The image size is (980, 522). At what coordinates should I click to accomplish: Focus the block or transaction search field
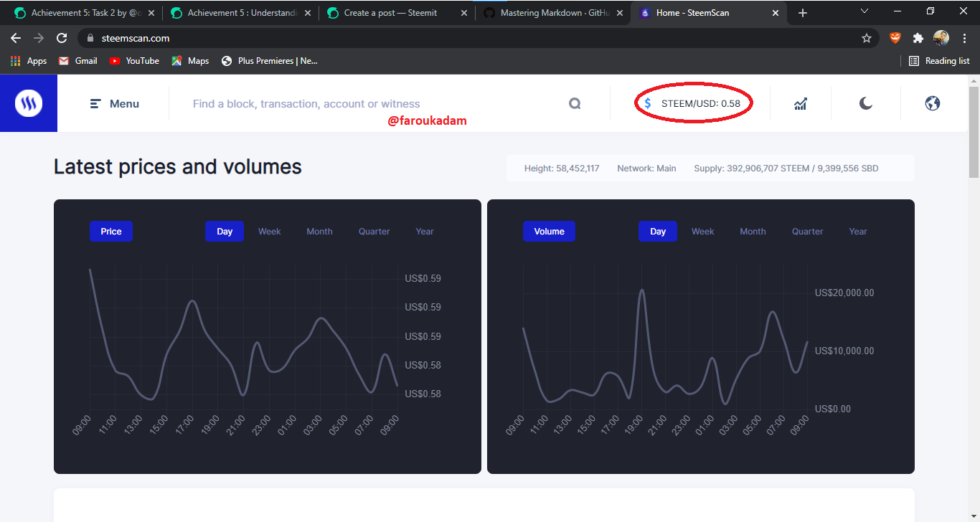tap(377, 104)
